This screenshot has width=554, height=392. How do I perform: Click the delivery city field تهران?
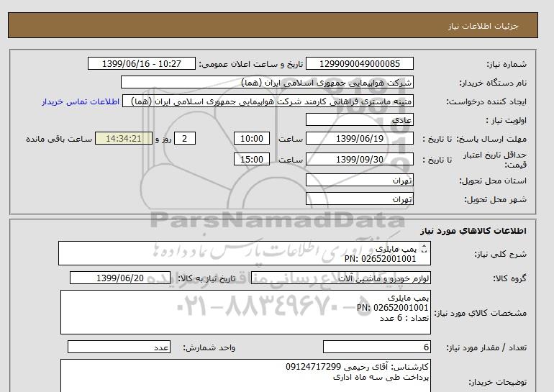[x=359, y=199]
